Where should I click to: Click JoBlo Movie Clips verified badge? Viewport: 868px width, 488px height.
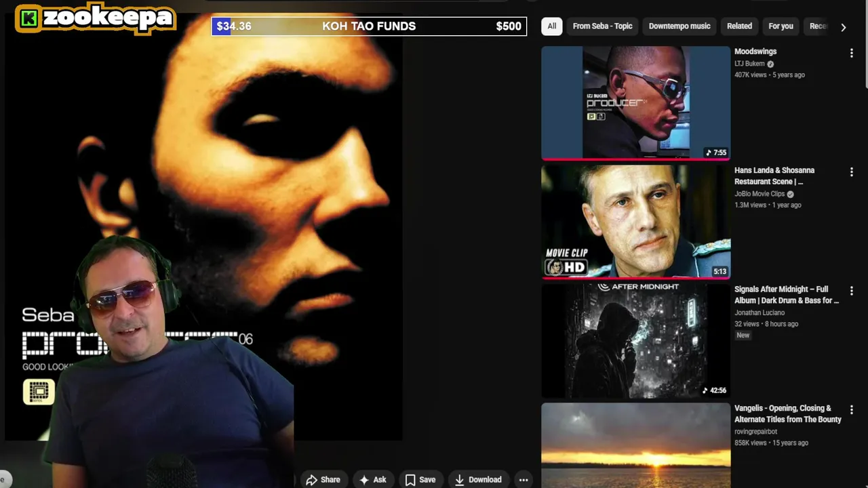point(790,194)
